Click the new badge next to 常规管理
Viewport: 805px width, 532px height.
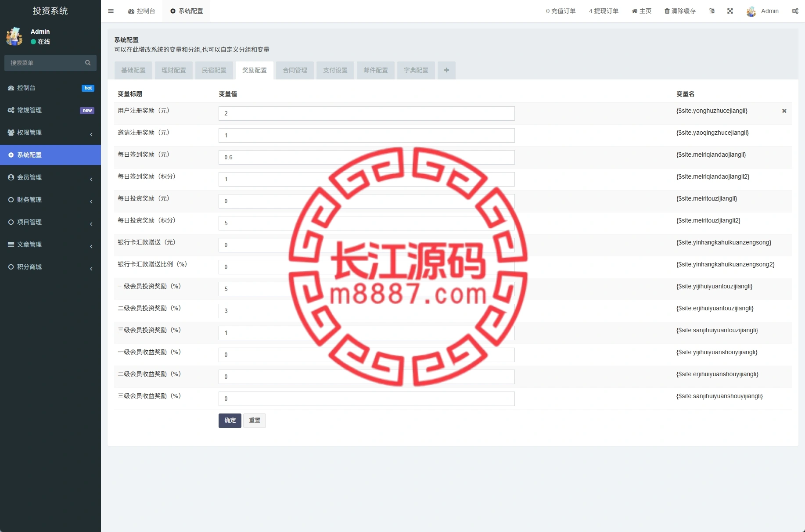87,111
